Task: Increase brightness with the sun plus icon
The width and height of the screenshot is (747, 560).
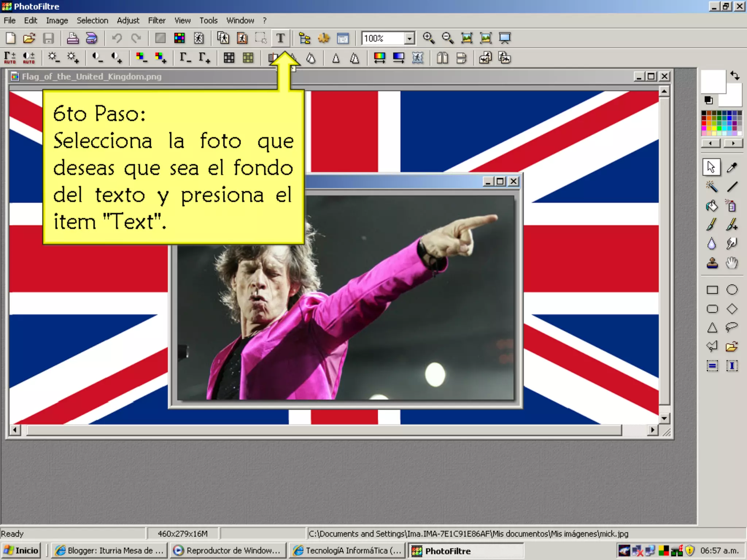Action: [x=73, y=58]
